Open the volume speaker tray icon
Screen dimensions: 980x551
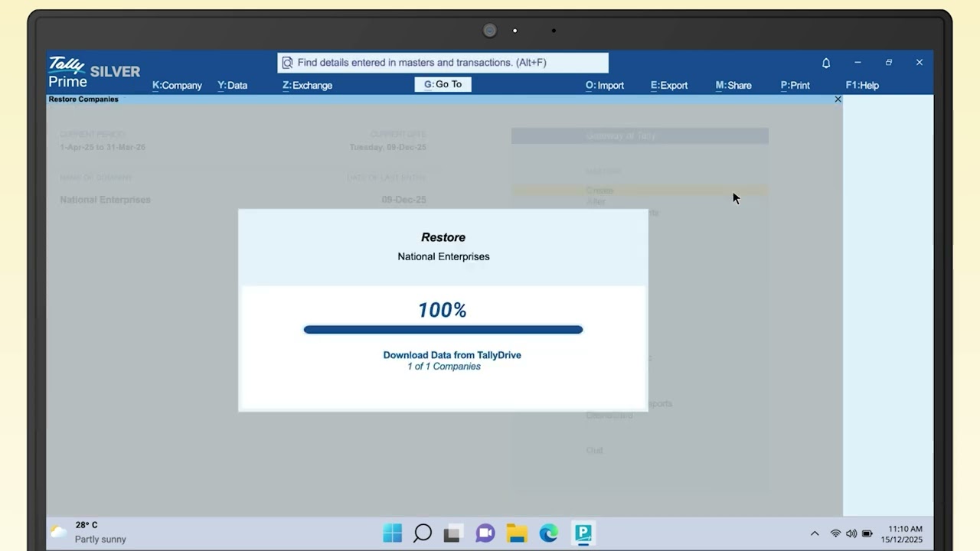coord(851,533)
